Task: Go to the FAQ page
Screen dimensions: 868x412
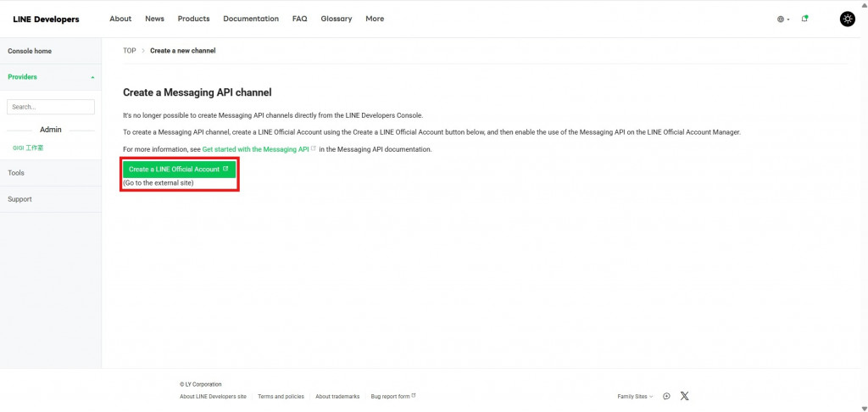Action: click(299, 19)
